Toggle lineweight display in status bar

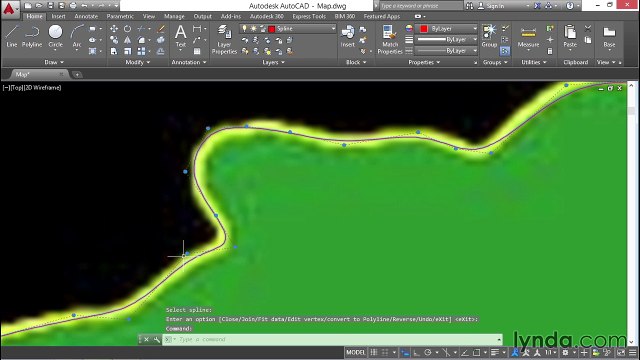coord(495,352)
